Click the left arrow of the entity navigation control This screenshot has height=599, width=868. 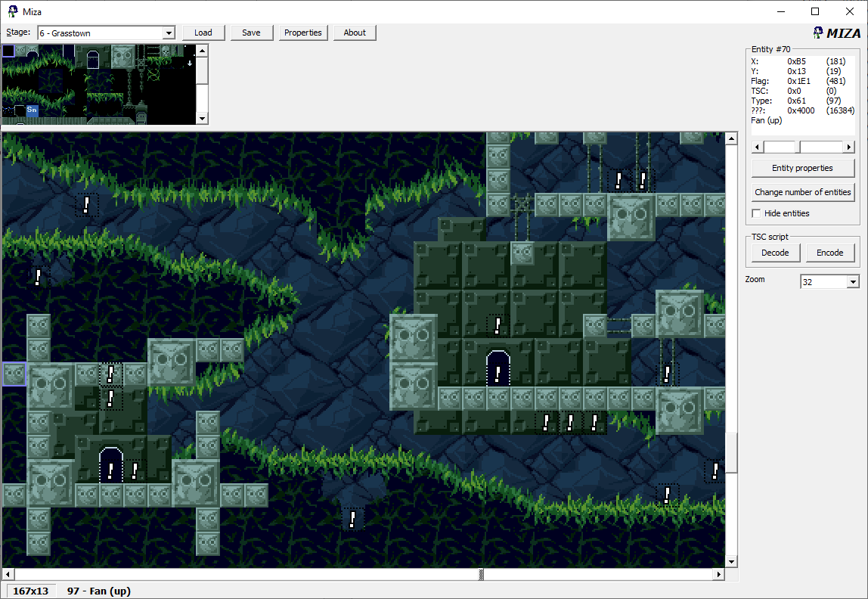(756, 146)
